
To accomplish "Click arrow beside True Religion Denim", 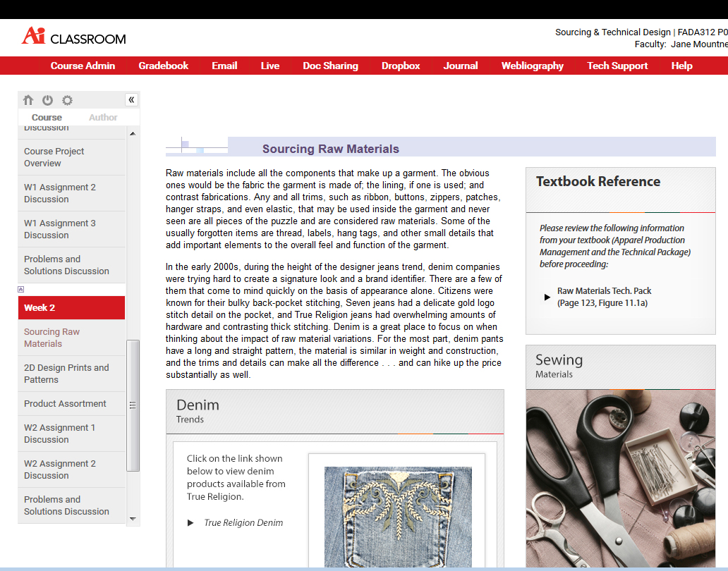I will point(190,523).
